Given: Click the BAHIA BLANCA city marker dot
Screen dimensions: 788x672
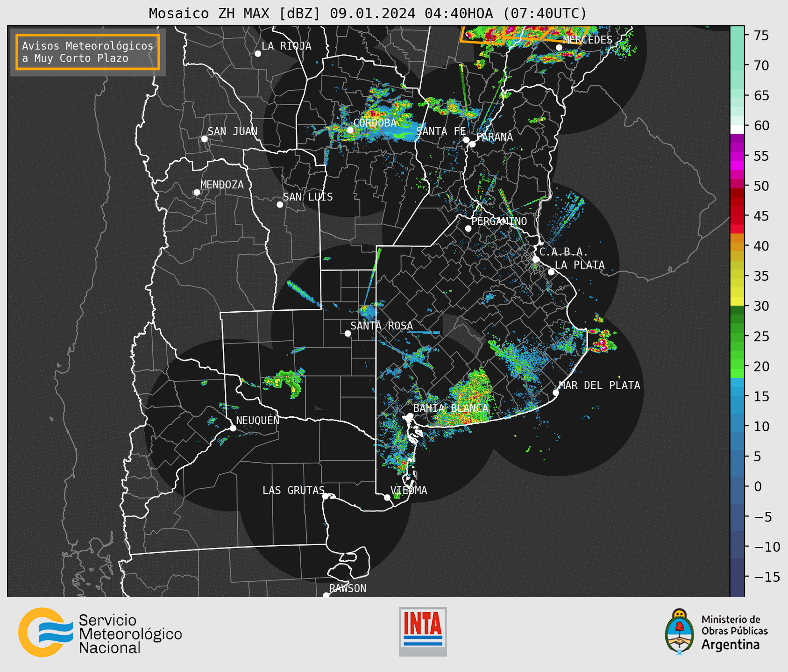Looking at the screenshot, I should [x=410, y=416].
